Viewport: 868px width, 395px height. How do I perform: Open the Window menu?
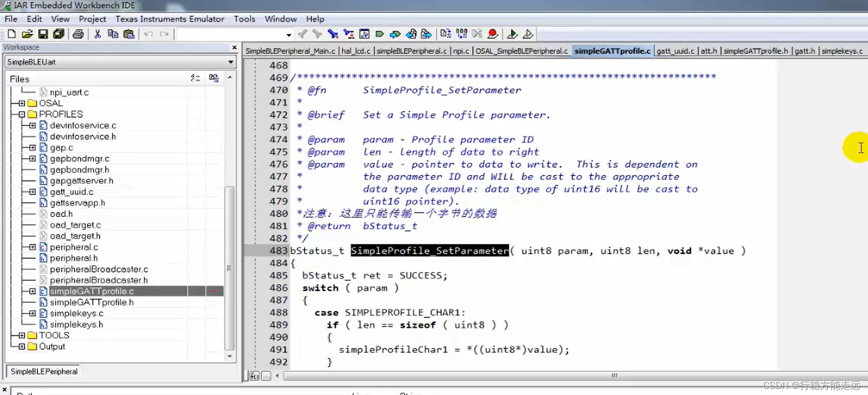(x=281, y=19)
